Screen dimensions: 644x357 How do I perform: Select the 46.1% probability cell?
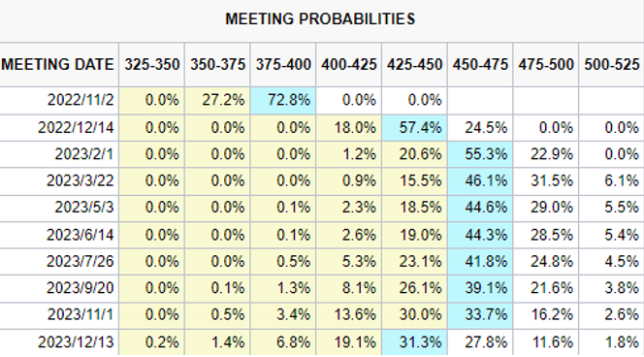click(480, 180)
